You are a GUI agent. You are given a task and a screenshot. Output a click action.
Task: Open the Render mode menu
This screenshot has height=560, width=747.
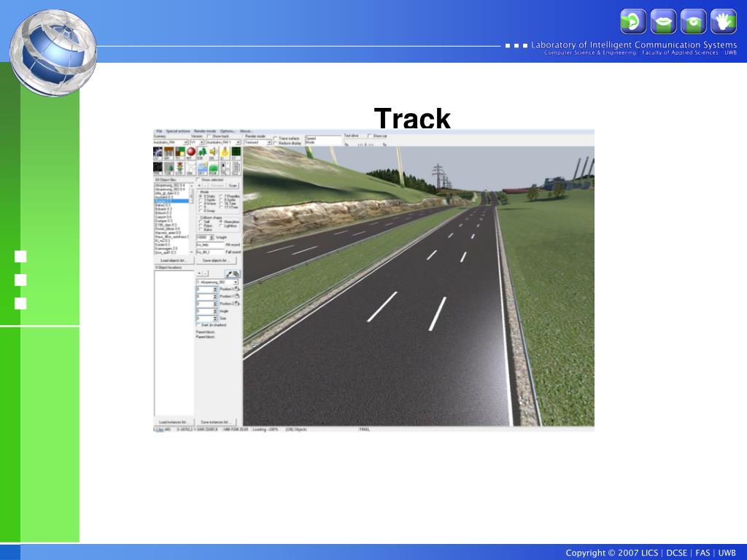pos(205,131)
